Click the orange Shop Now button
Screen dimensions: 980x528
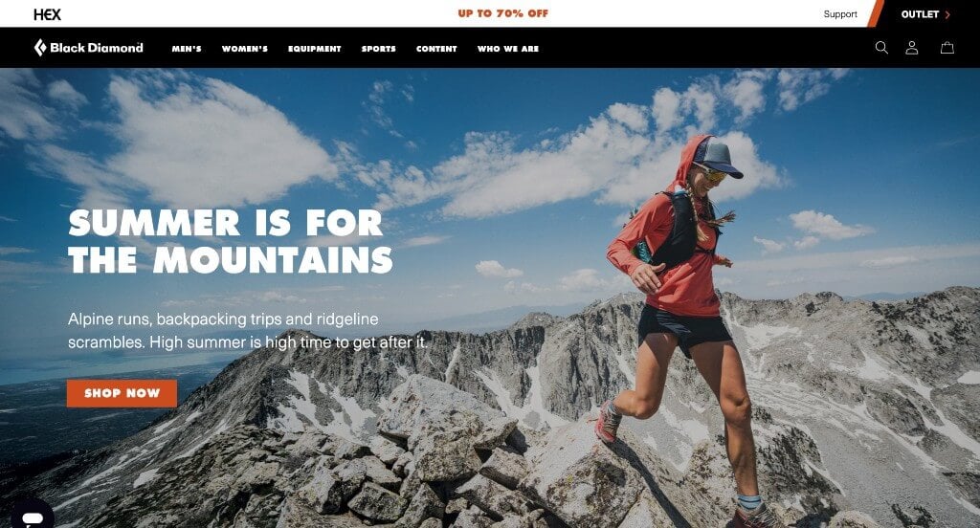pyautogui.click(x=122, y=393)
